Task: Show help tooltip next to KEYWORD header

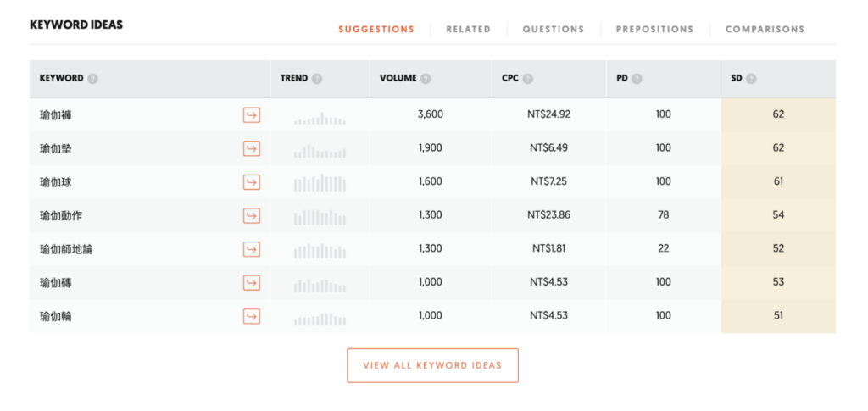Action: (93, 79)
